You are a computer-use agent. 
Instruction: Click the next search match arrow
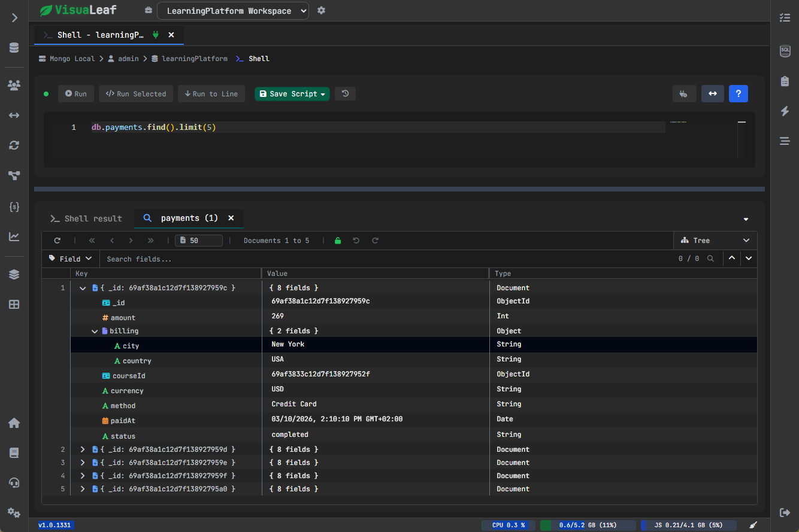749,259
